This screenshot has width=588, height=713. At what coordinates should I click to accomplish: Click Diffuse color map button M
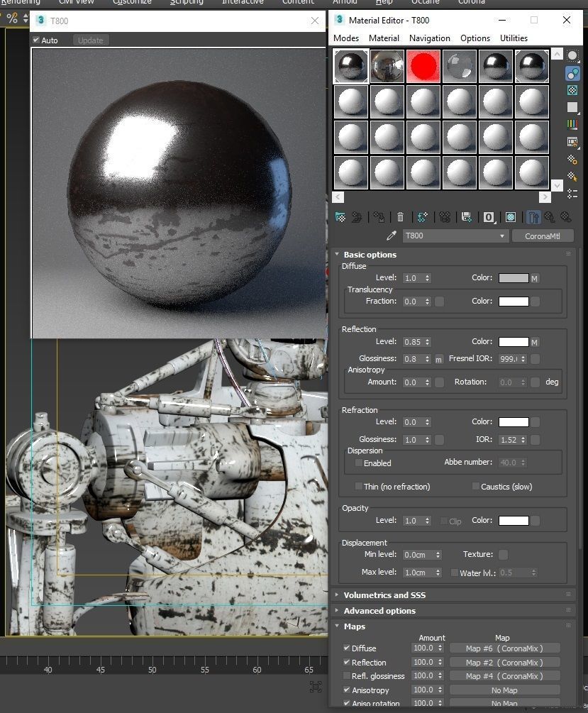tap(535, 278)
